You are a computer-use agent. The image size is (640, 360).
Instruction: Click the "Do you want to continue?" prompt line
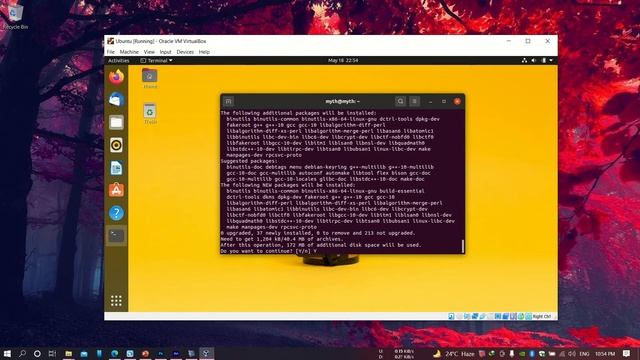[x=269, y=251]
